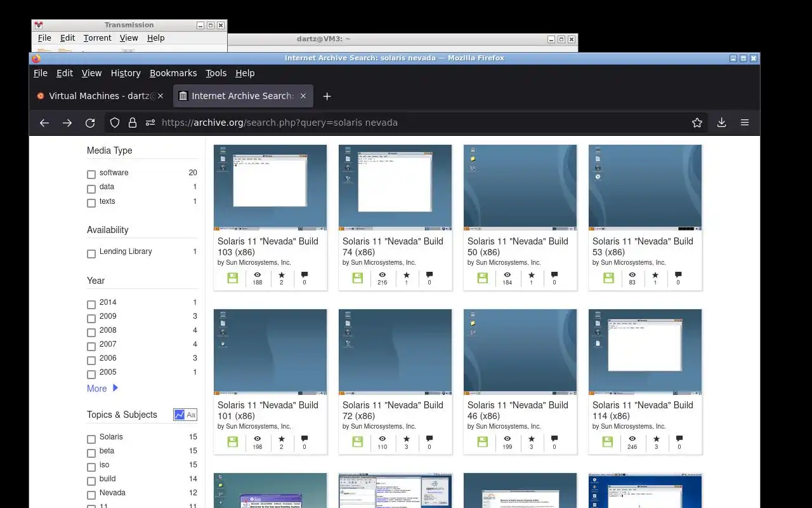Go forward using the Firefox forward arrow
Viewport: 812px width, 508px height.
[x=67, y=123]
